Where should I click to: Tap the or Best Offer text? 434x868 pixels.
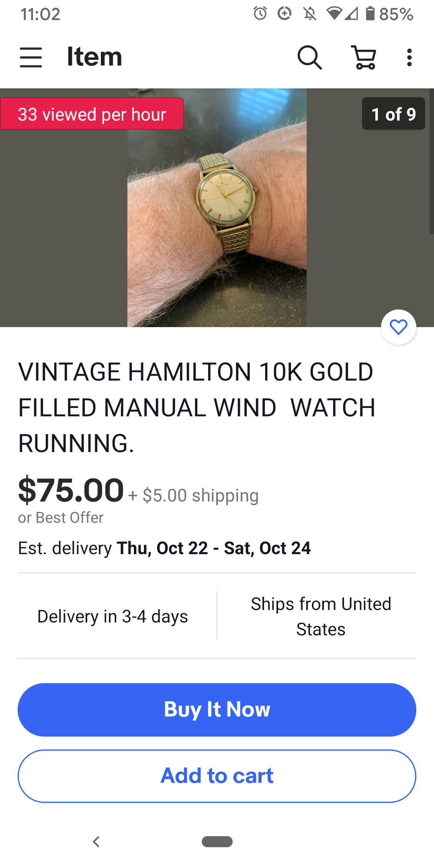click(x=61, y=518)
